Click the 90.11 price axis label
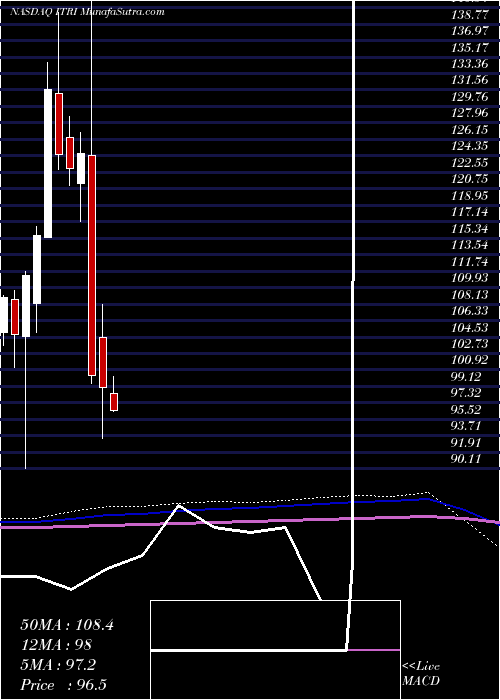This screenshot has width=500, height=700. click(467, 460)
